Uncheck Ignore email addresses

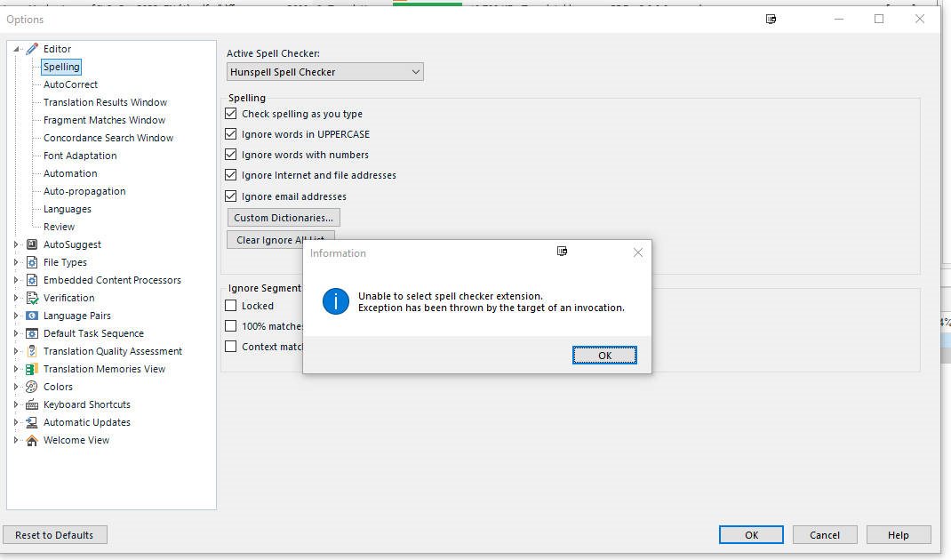tap(230, 196)
